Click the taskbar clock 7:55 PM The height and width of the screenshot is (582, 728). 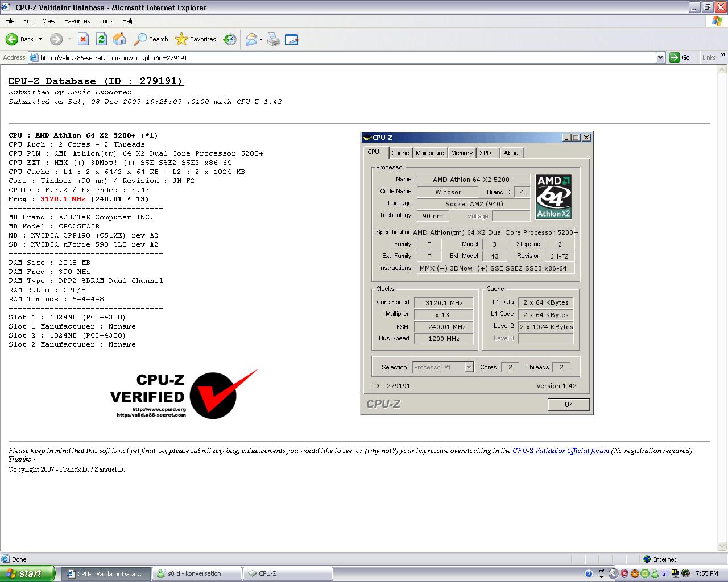click(707, 573)
